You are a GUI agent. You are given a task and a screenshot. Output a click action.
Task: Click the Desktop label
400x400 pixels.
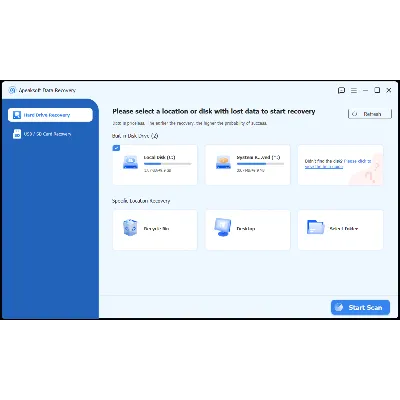point(246,229)
